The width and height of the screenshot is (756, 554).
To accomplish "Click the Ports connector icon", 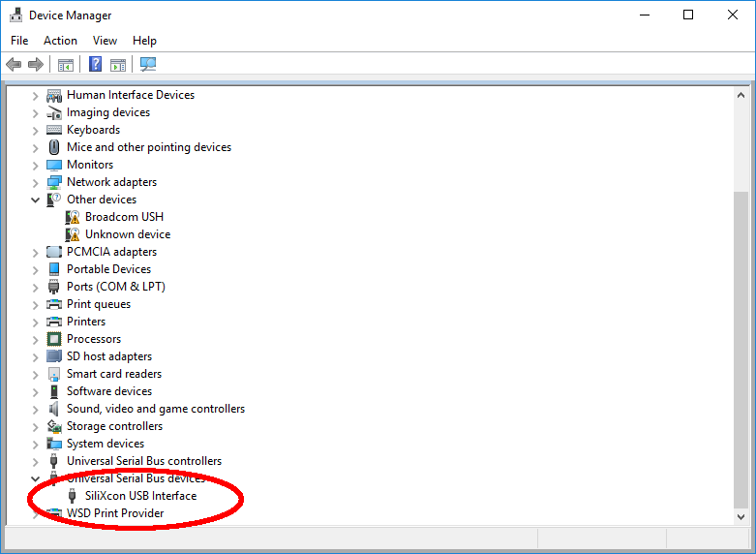I will click(x=54, y=287).
